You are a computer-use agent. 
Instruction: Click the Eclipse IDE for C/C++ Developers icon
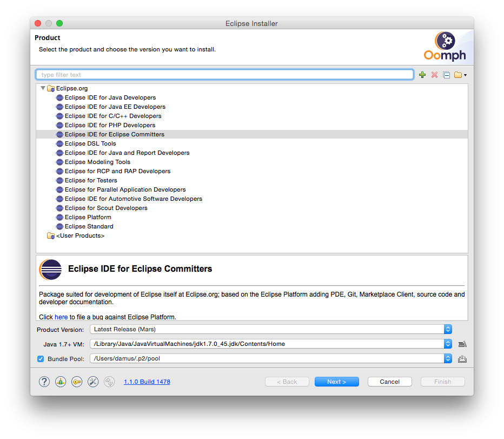(x=59, y=116)
